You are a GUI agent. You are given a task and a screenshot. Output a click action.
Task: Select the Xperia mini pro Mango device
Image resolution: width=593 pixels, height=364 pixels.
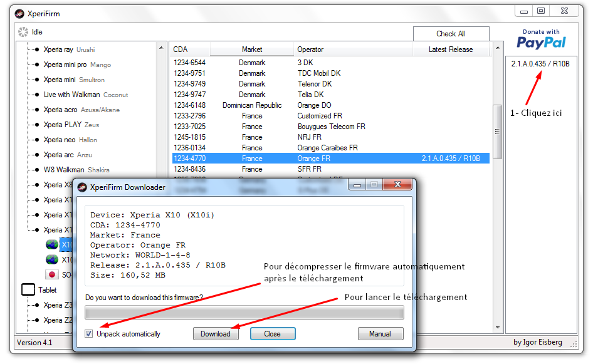pyautogui.click(x=77, y=65)
